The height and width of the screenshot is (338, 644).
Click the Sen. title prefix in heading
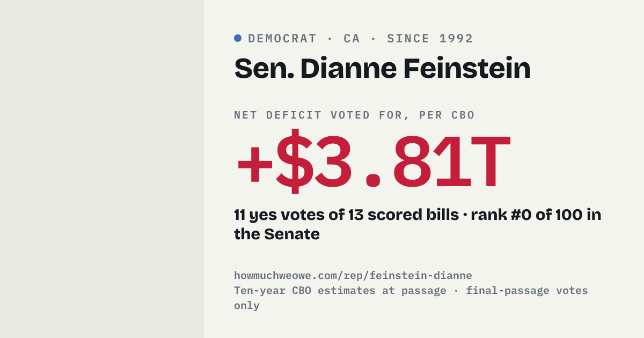(x=264, y=68)
